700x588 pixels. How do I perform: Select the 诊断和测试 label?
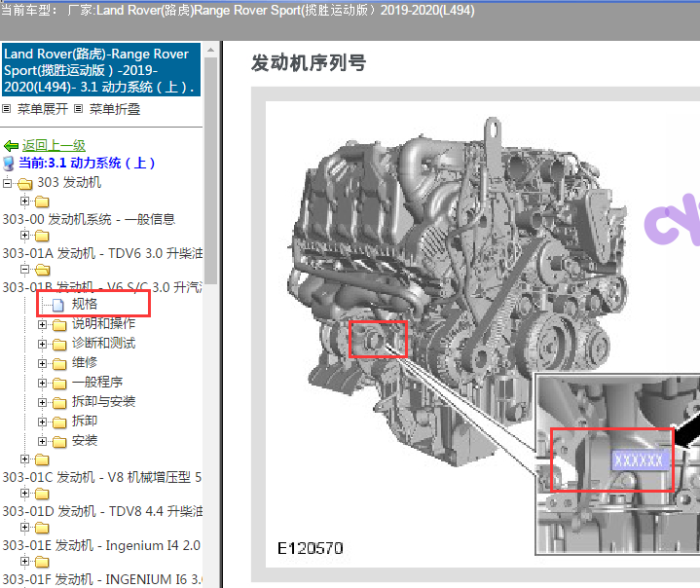tap(103, 344)
